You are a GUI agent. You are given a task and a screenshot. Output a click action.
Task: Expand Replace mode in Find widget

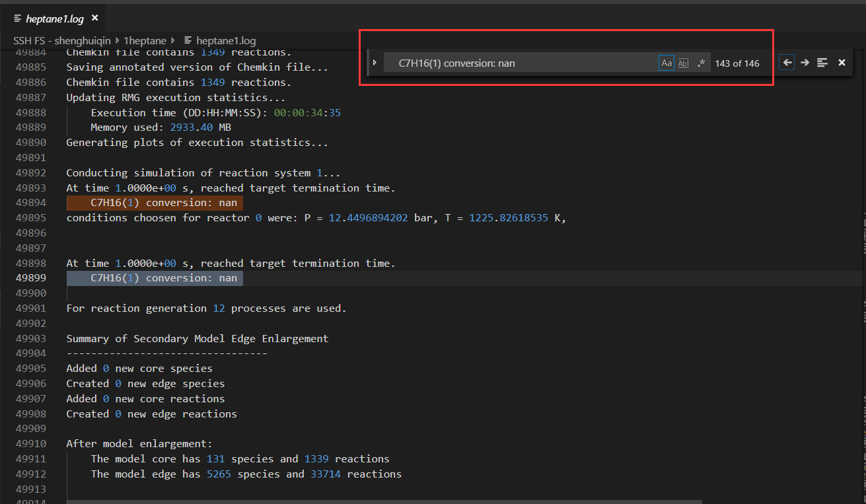(375, 63)
